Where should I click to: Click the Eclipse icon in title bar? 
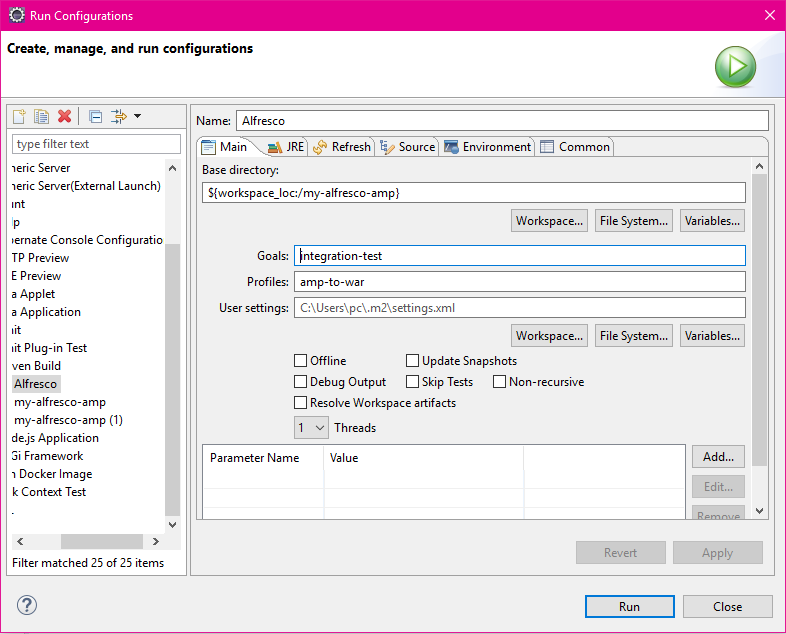[x=17, y=16]
